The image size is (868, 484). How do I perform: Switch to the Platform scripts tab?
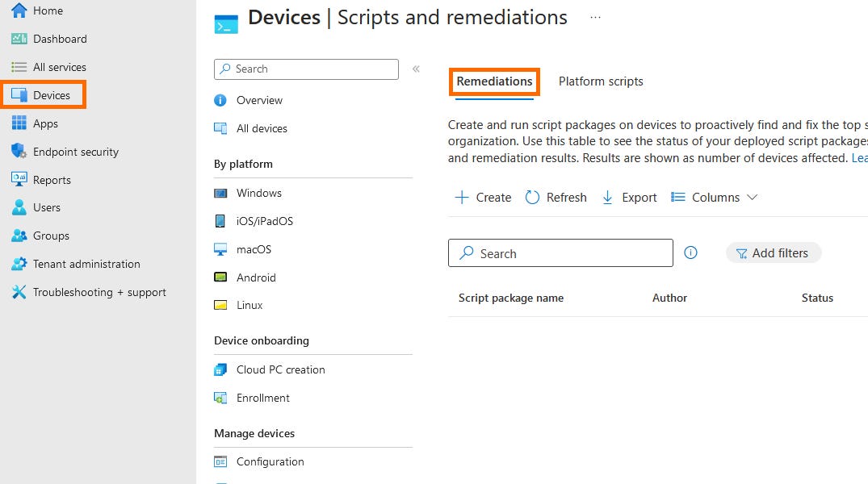[x=600, y=81]
